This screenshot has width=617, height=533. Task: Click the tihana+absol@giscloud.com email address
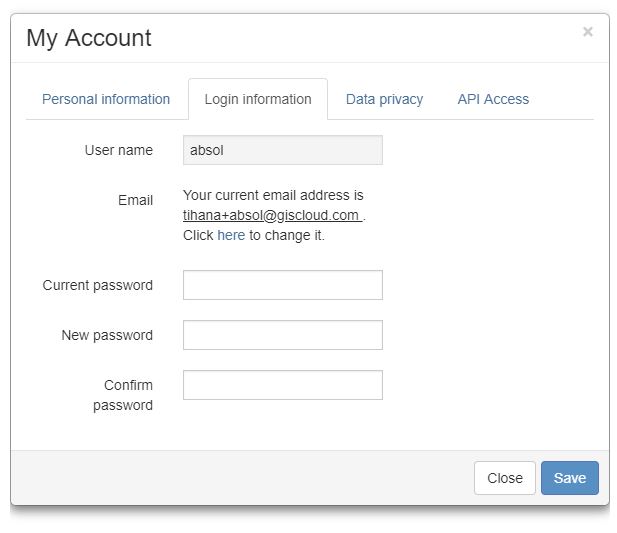[272, 215]
